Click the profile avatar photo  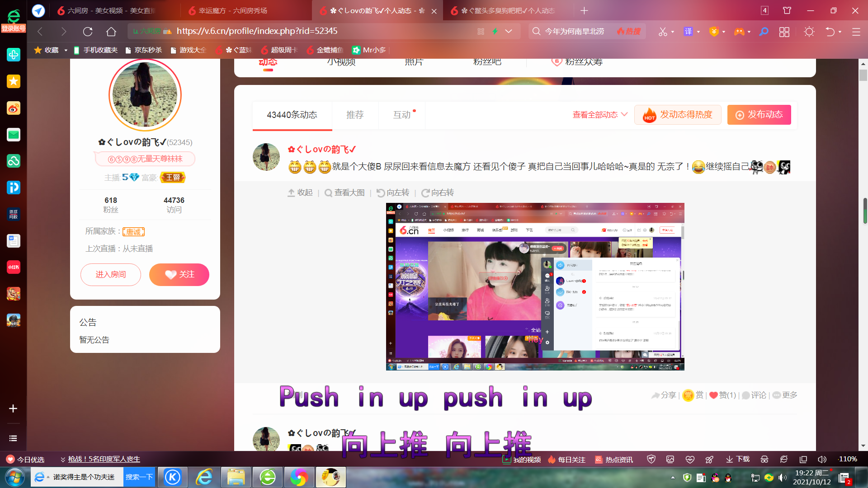click(x=145, y=94)
